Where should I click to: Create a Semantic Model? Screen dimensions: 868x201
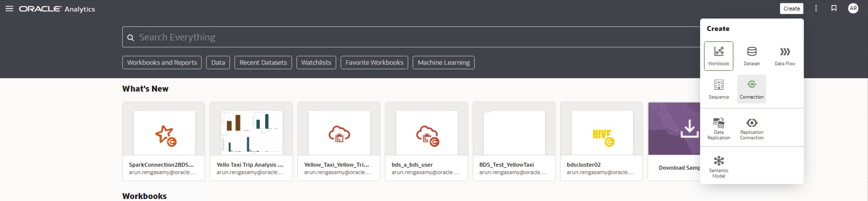[719, 167]
